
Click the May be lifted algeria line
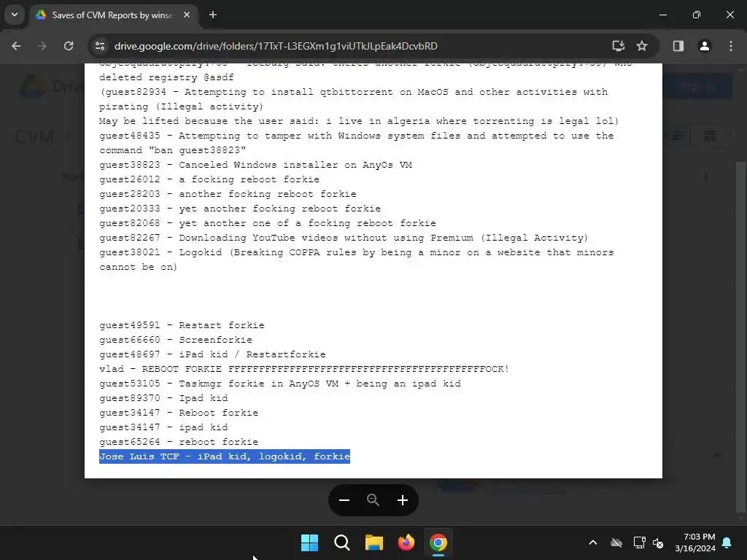(x=359, y=121)
